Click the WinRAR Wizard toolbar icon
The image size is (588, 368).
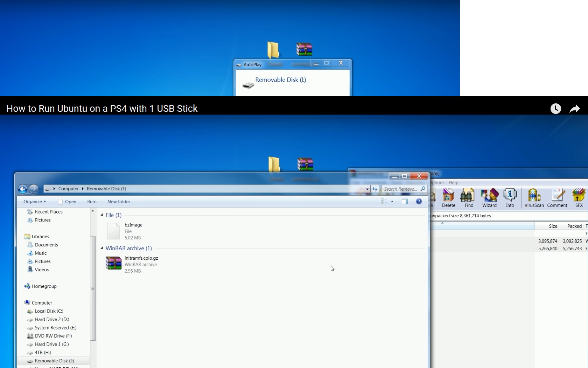click(489, 198)
